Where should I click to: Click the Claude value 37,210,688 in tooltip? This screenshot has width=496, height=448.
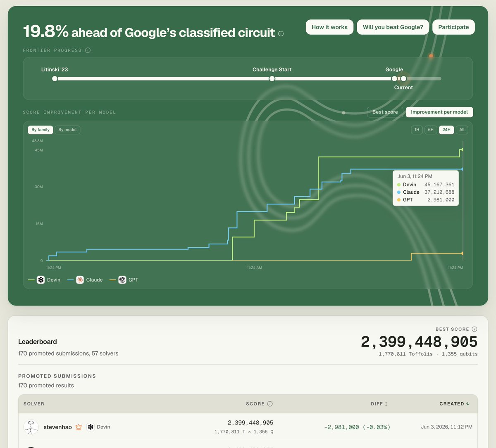[439, 192]
